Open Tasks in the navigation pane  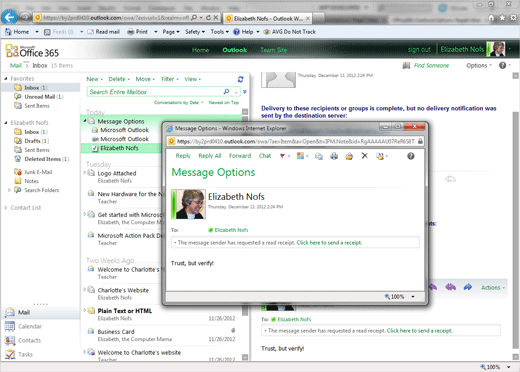coord(25,354)
